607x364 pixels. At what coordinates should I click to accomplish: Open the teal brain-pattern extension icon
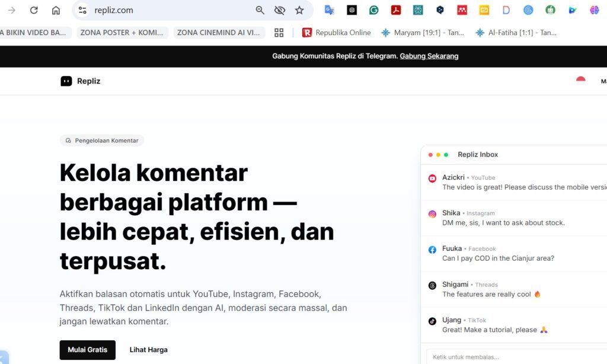click(x=418, y=10)
